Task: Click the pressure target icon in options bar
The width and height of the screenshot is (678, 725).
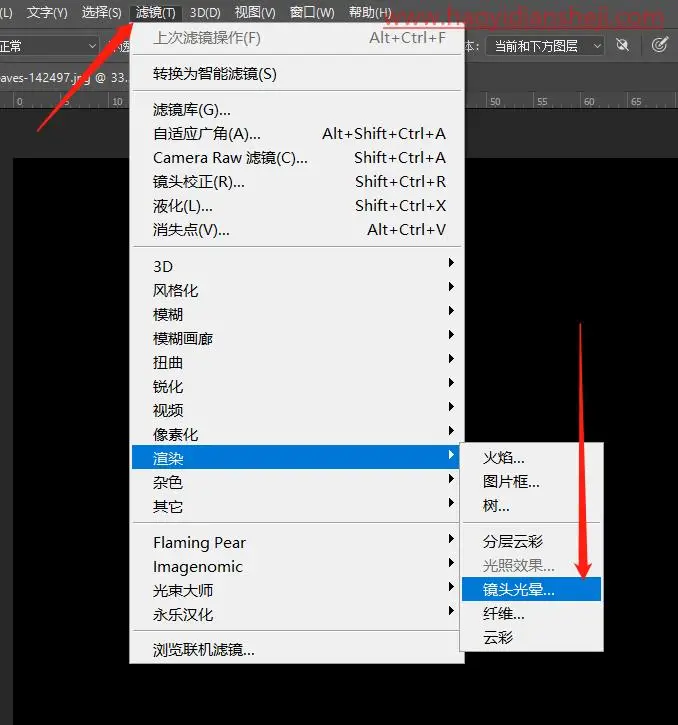Action: coord(660,45)
